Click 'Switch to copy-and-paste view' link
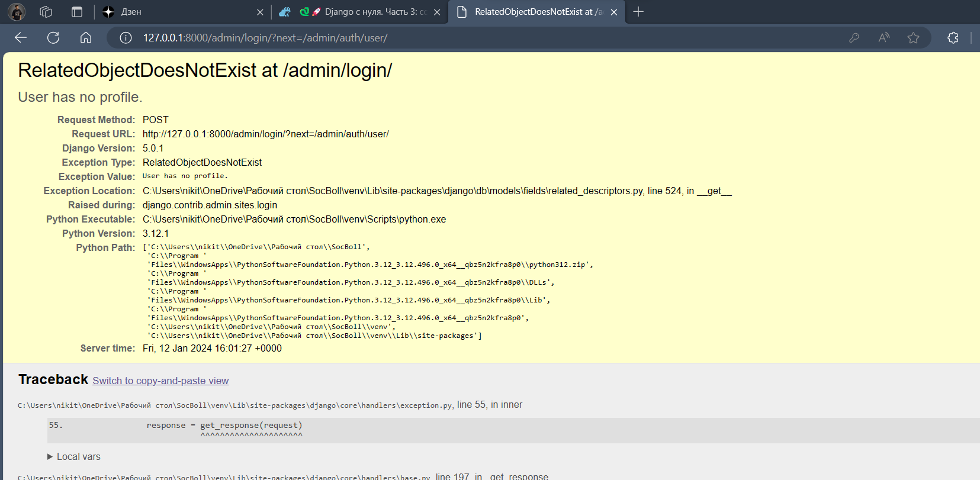The width and height of the screenshot is (980, 480). pyautogui.click(x=160, y=381)
